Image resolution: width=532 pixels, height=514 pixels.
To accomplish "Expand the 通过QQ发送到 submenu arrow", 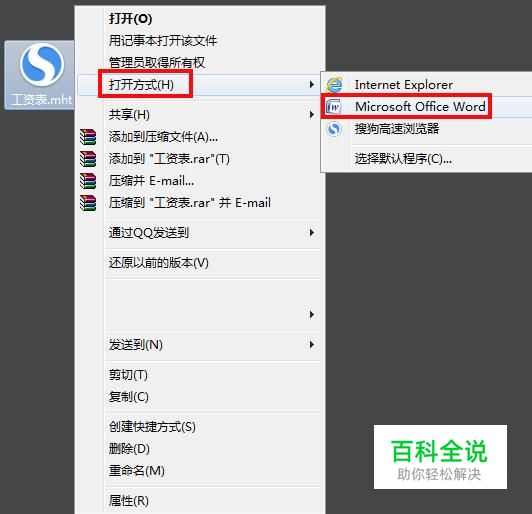I will tap(311, 232).
